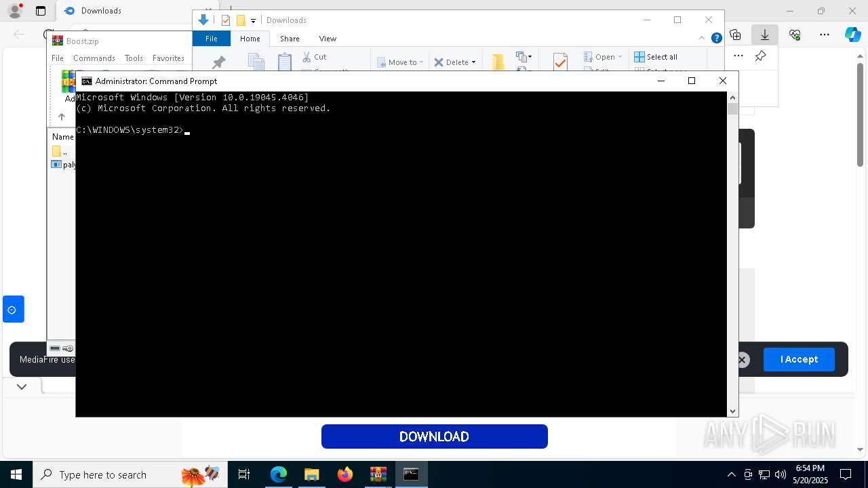Click Cut in the Explorer ribbon

click(x=315, y=57)
